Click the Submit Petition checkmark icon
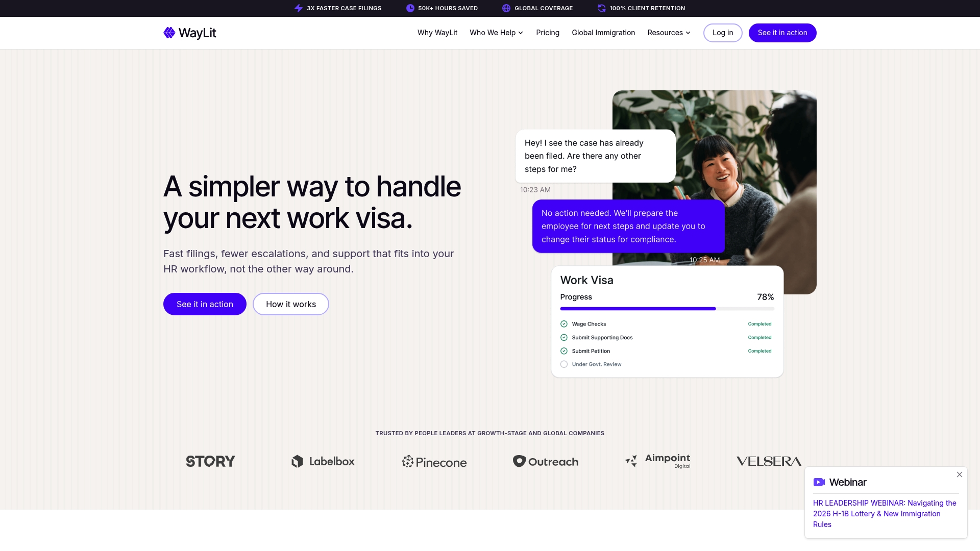The width and height of the screenshot is (980, 551). (564, 351)
